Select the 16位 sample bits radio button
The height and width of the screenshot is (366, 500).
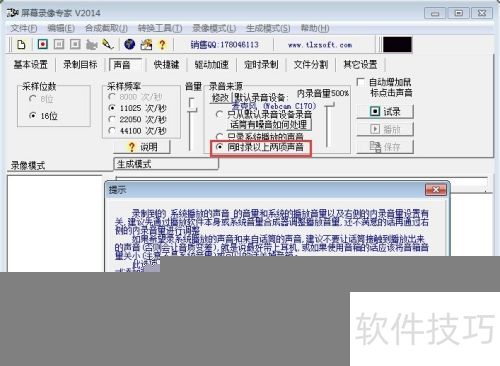32,116
